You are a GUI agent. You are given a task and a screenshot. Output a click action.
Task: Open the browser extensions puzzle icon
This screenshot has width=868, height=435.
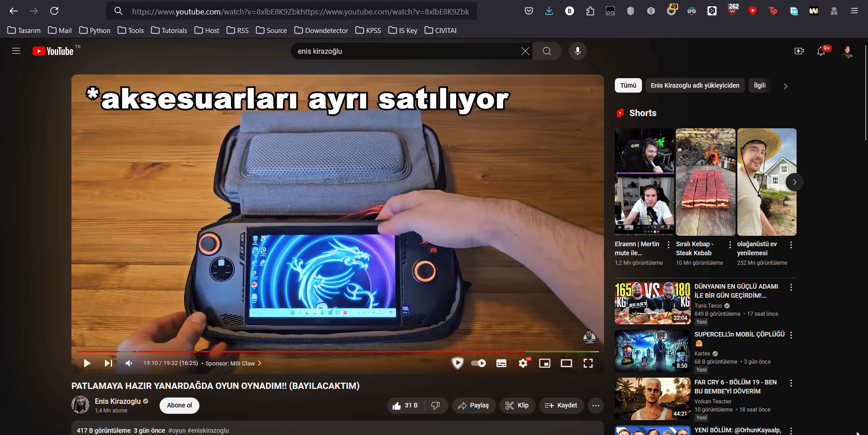point(590,11)
